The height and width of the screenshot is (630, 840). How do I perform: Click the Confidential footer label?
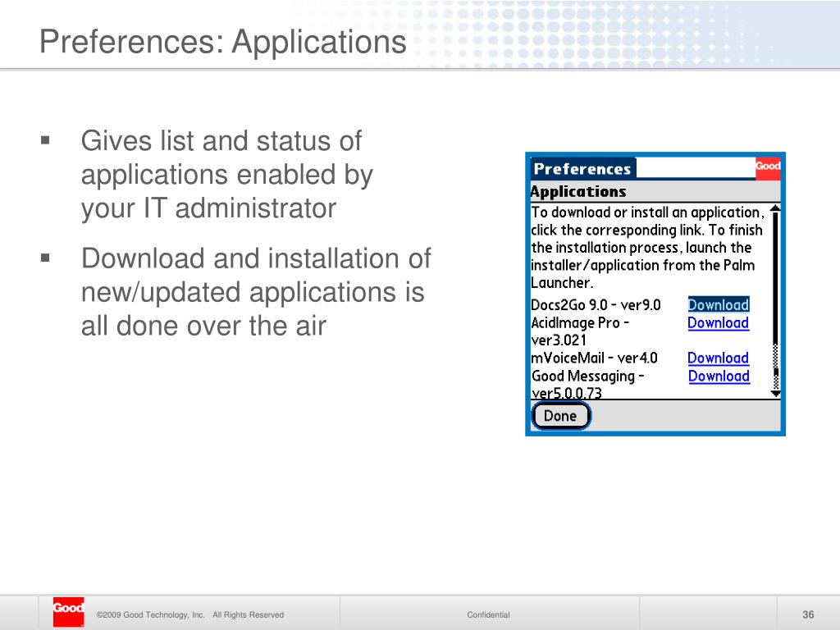point(488,614)
